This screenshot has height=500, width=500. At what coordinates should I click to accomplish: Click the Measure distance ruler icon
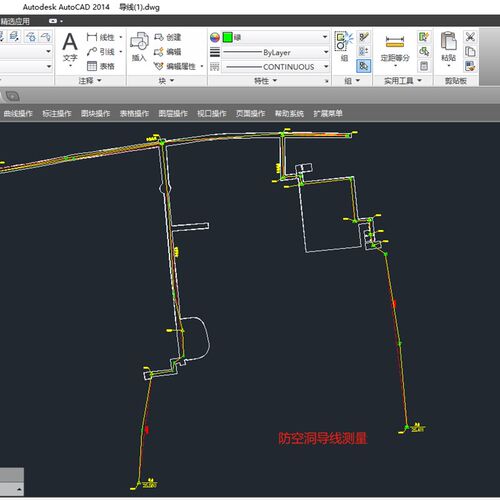[395, 42]
